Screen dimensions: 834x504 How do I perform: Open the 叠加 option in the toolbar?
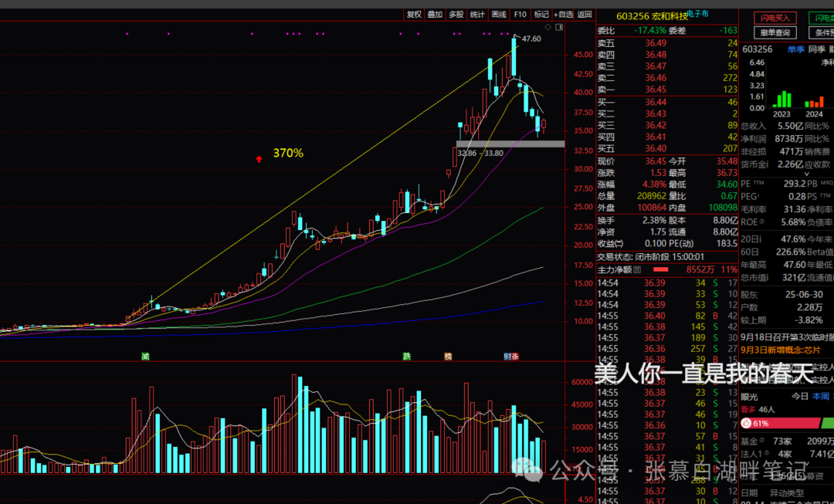(x=435, y=15)
